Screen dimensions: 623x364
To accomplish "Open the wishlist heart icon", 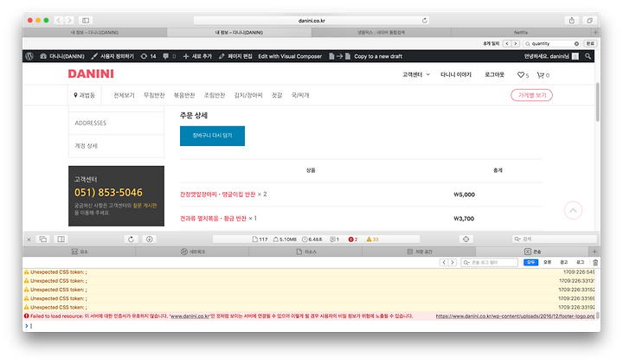I will [x=523, y=75].
